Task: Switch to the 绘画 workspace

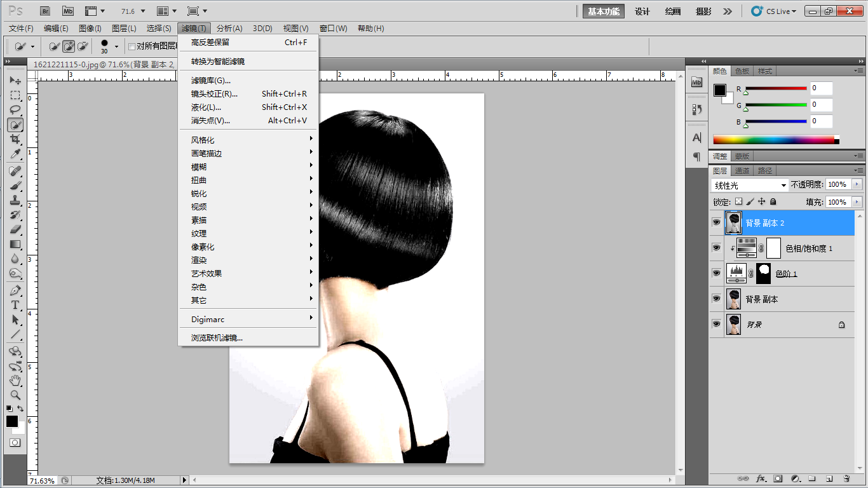Action: point(673,11)
